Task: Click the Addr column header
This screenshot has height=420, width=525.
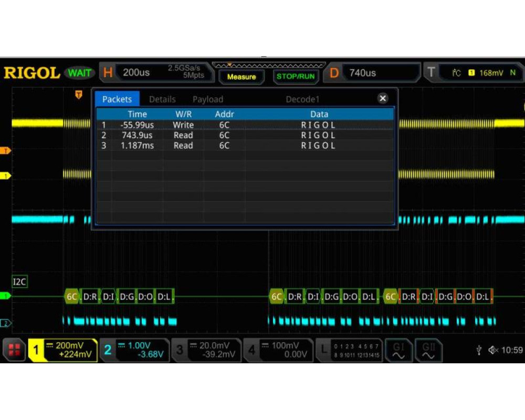Action: [224, 114]
